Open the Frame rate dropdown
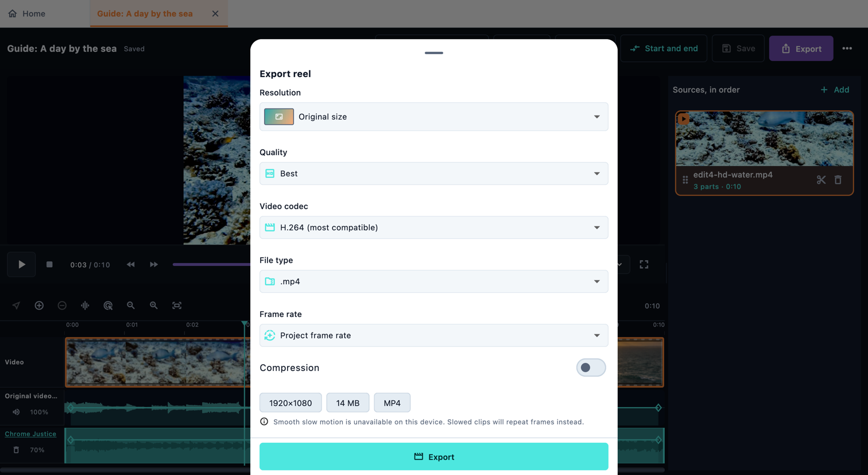Image resolution: width=868 pixels, height=475 pixels. tap(434, 335)
